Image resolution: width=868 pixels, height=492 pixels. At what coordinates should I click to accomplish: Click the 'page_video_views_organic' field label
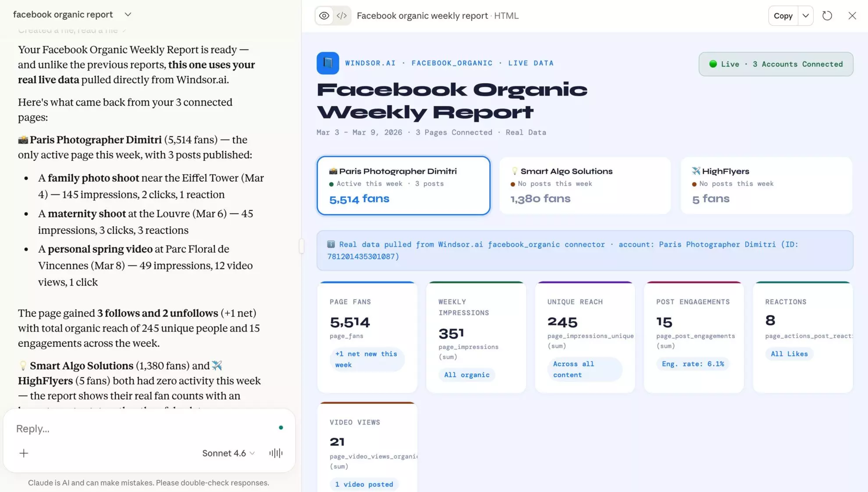pyautogui.click(x=373, y=456)
